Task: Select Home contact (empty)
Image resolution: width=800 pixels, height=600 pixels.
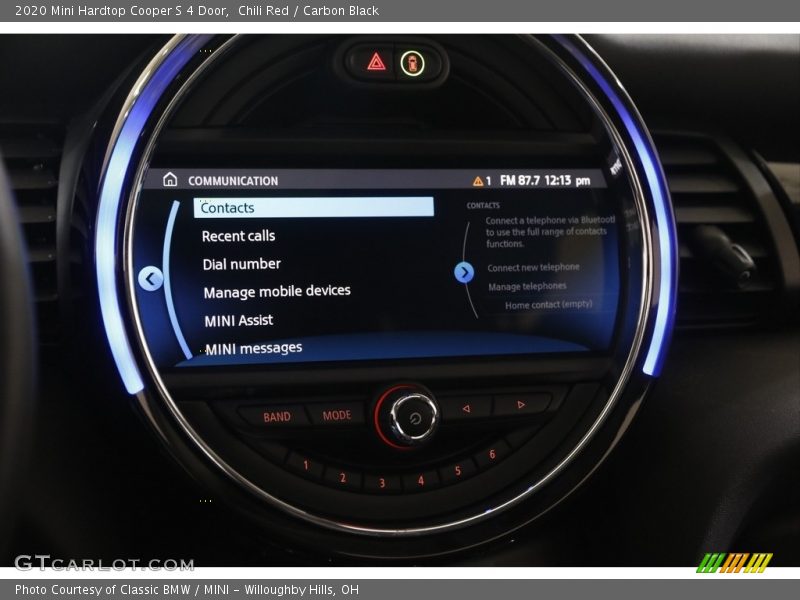Action: (548, 305)
